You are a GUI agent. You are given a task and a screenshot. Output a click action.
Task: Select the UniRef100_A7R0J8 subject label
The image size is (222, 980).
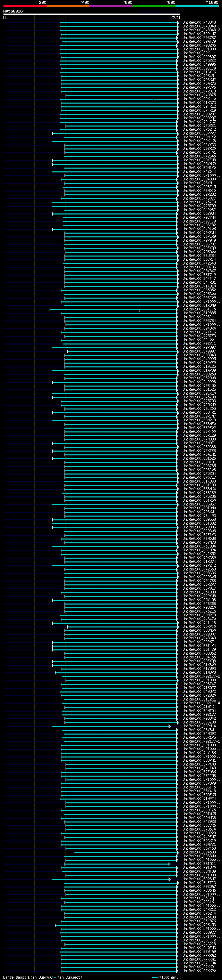point(199,91)
